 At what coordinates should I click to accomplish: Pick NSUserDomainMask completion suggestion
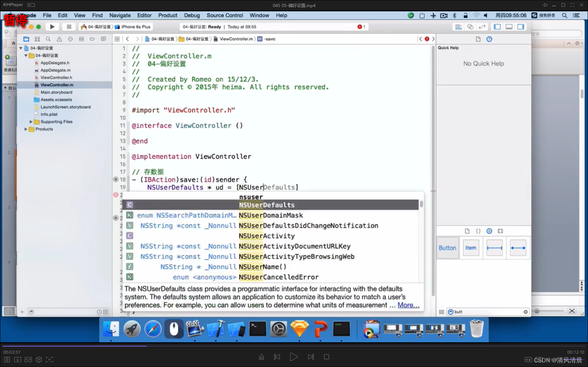(x=271, y=215)
